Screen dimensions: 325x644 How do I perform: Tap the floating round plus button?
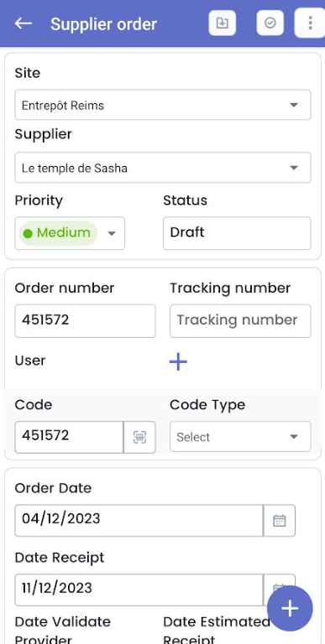[290, 608]
